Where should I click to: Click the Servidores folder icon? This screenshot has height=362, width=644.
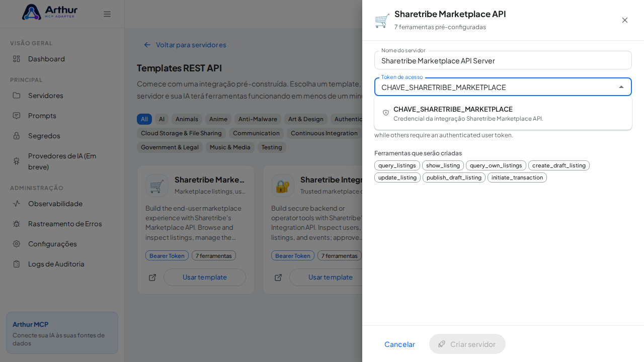click(17, 96)
